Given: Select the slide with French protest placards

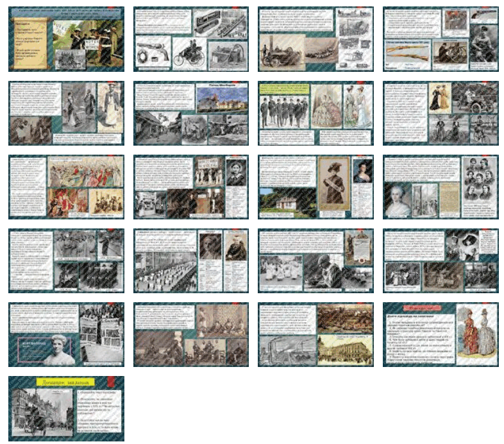Looking at the screenshot, I should pyautogui.click(x=66, y=334).
